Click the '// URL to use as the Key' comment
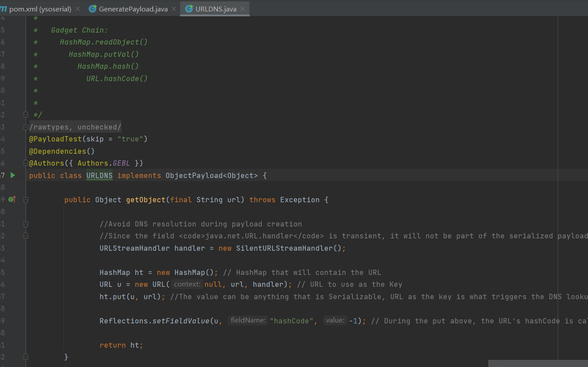 [350, 285]
